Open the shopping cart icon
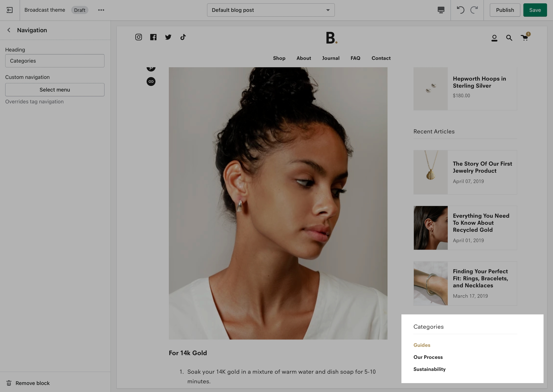 click(x=524, y=38)
